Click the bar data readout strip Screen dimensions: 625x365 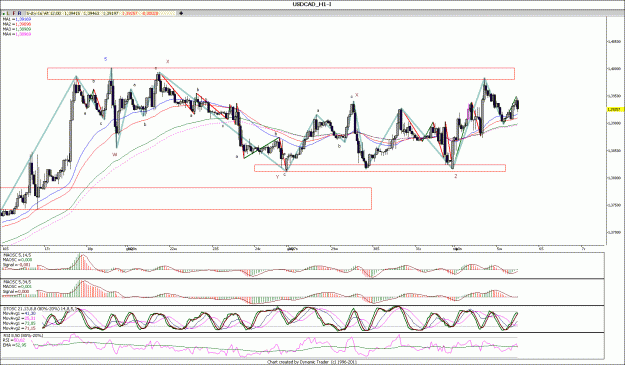[x=100, y=13]
